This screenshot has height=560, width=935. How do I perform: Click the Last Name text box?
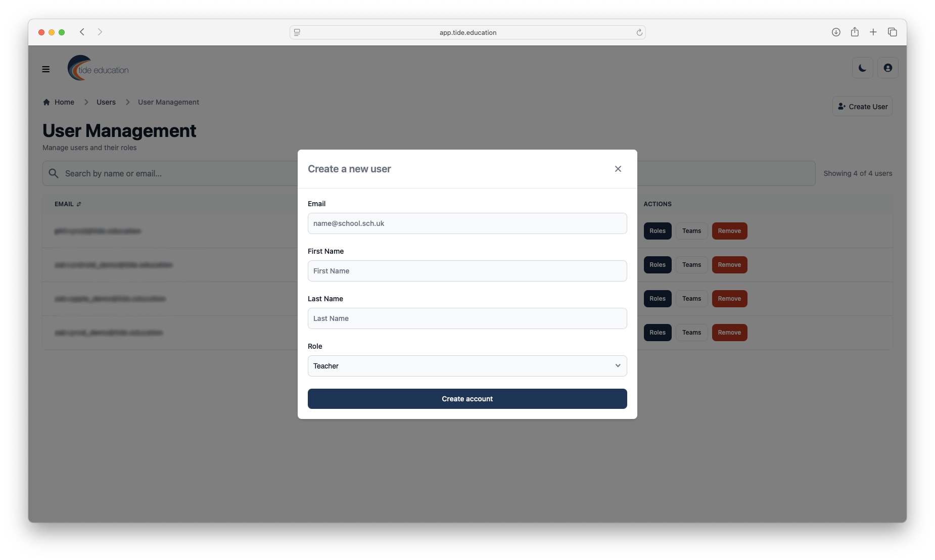pyautogui.click(x=467, y=318)
